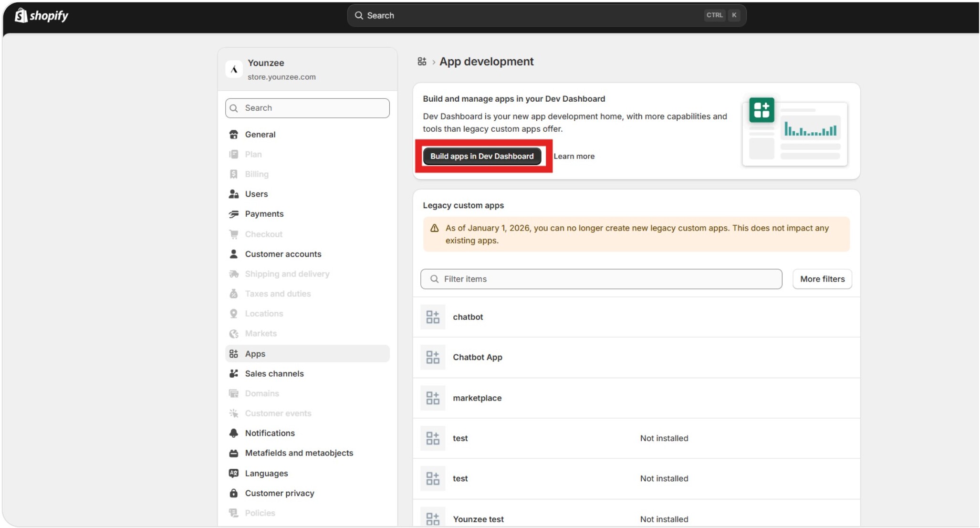Image resolution: width=980 pixels, height=528 pixels.
Task: Click the Payments icon in sidebar
Action: [x=233, y=214]
